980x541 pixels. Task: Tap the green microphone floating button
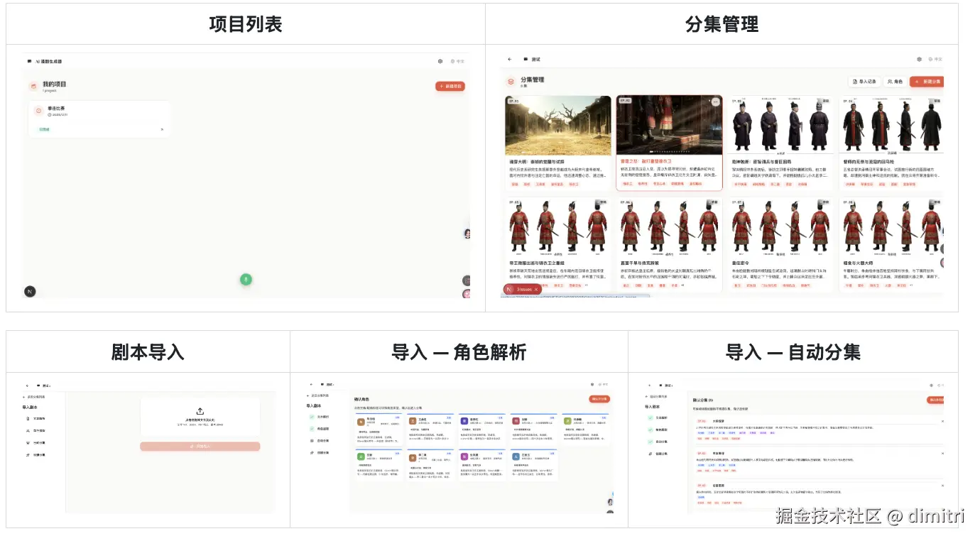(246, 279)
